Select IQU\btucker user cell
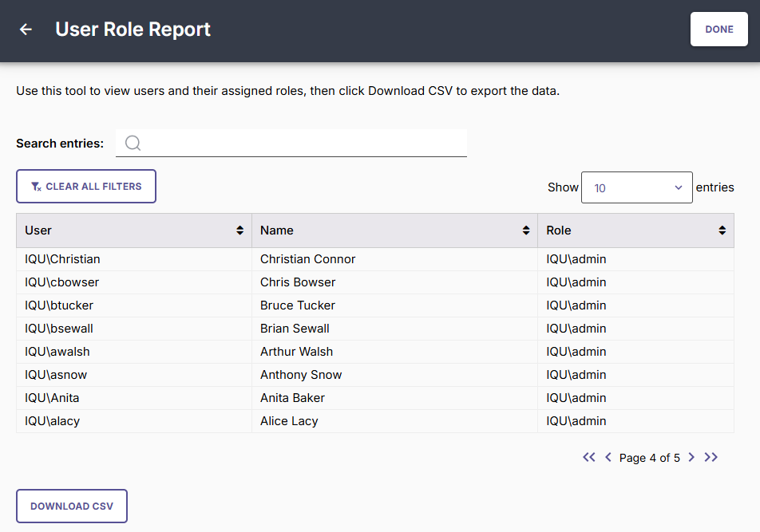The image size is (760, 532). pyautogui.click(x=134, y=305)
